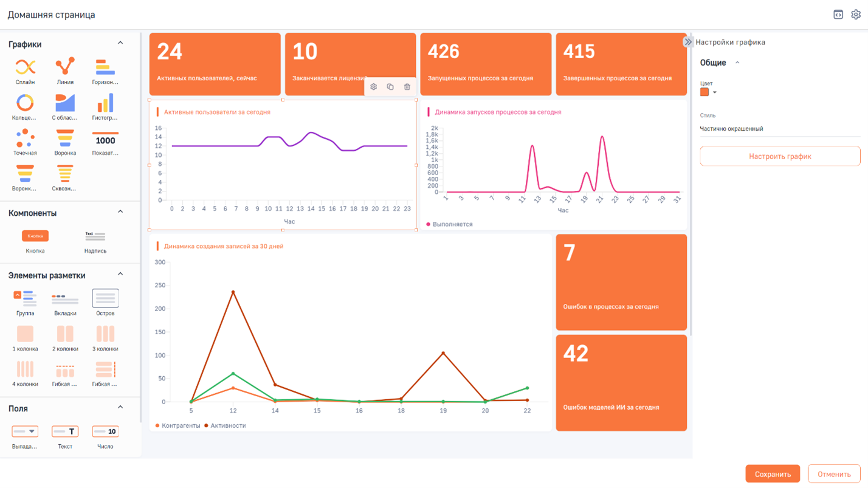Open the Стиль dropdown Частично окрашенный

pyautogui.click(x=780, y=129)
